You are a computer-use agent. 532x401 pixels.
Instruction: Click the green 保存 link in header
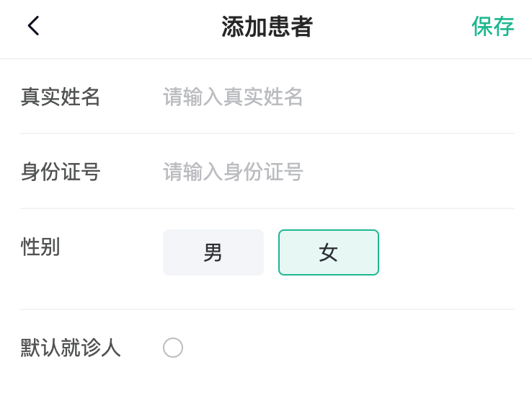click(x=492, y=27)
